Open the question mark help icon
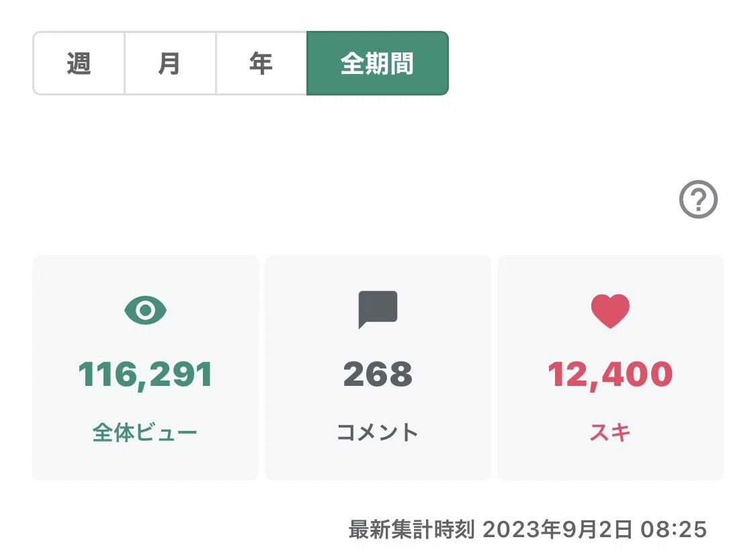The height and width of the screenshot is (560, 756). [698, 199]
